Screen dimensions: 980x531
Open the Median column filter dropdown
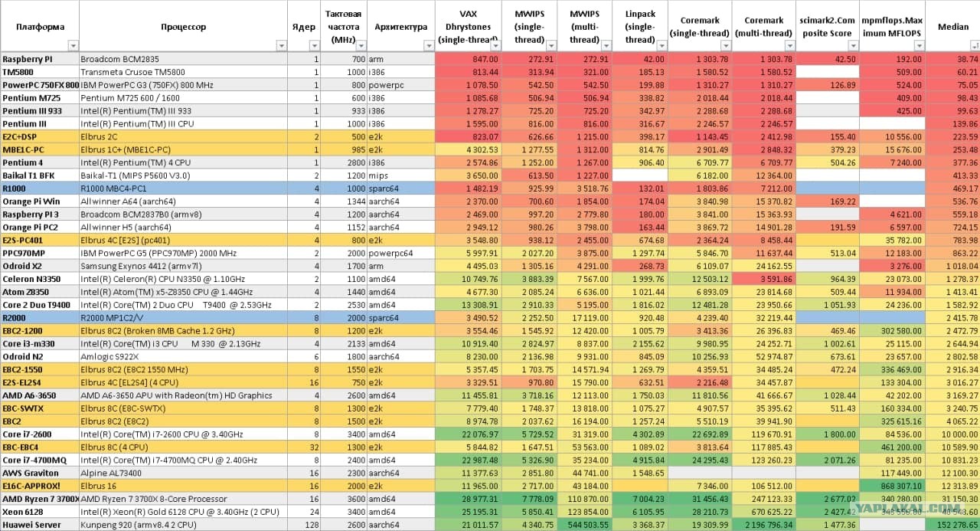pyautogui.click(x=974, y=46)
